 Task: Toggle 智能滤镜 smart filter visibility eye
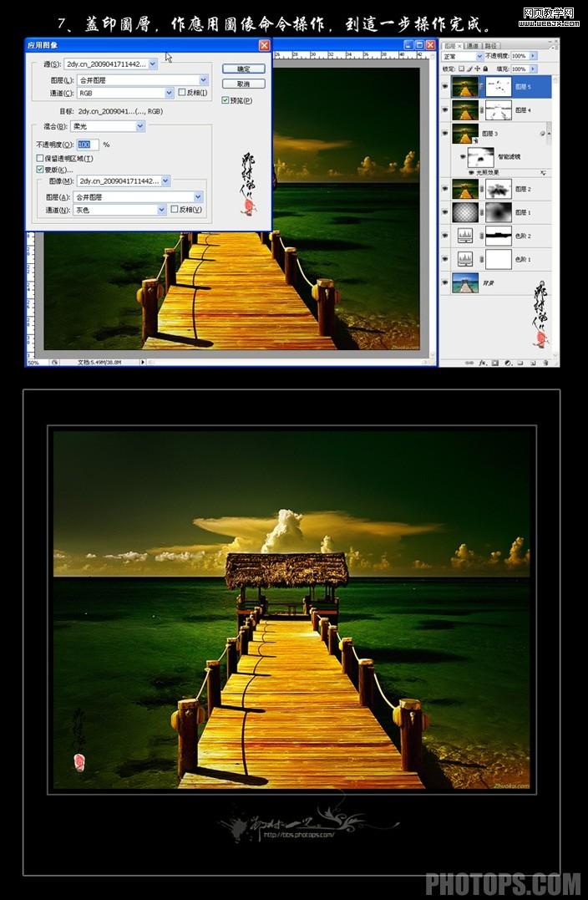(463, 155)
